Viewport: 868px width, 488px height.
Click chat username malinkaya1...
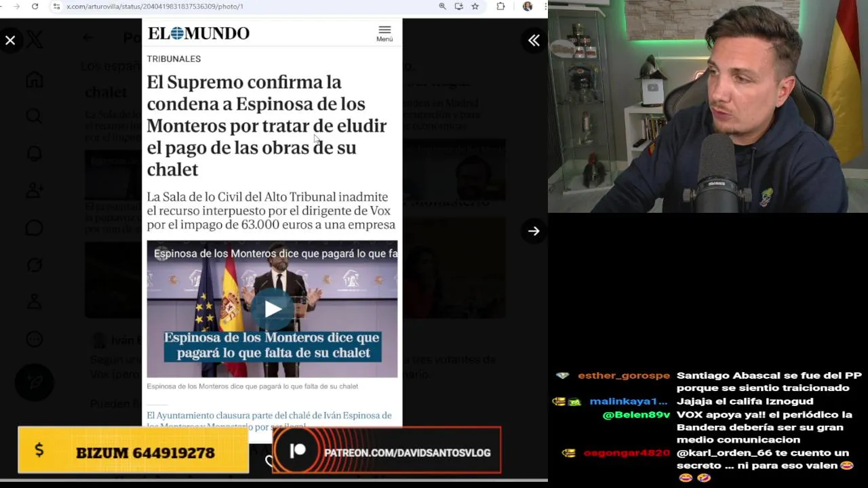(x=629, y=401)
